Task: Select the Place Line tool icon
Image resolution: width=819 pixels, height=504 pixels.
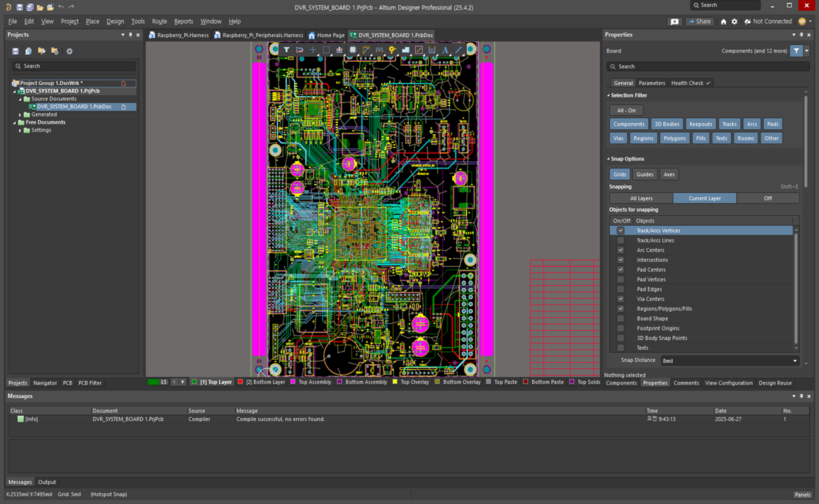Action: point(459,50)
